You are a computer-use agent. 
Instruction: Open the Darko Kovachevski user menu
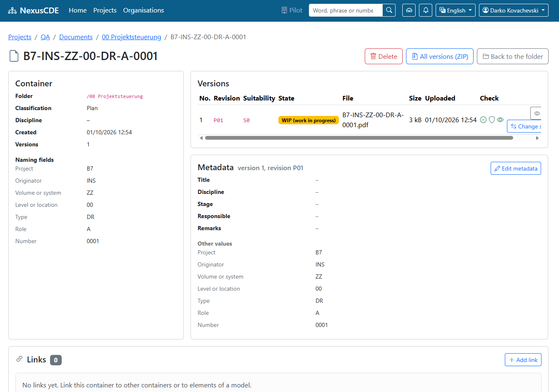click(514, 10)
